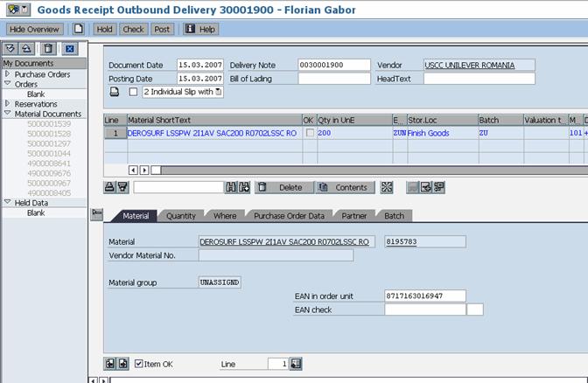The height and width of the screenshot is (383, 588).
Task: Click the expand all icon in overview panel
Action: (x=10, y=49)
